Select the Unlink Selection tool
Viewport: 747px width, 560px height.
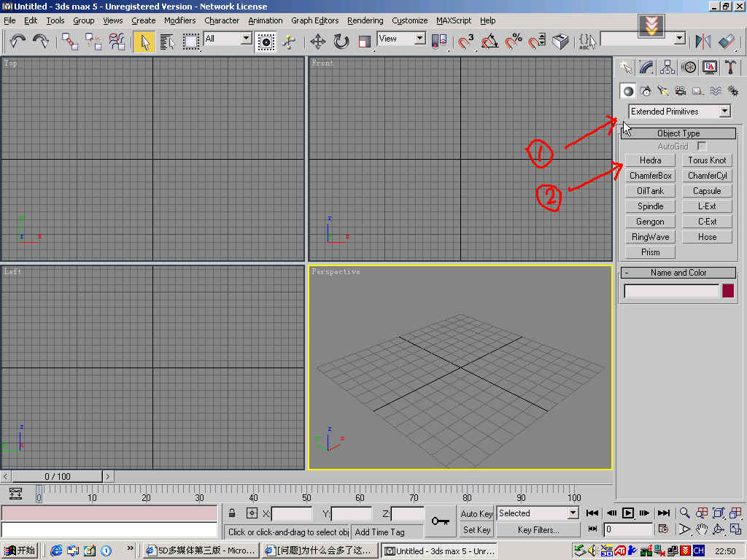coord(93,42)
